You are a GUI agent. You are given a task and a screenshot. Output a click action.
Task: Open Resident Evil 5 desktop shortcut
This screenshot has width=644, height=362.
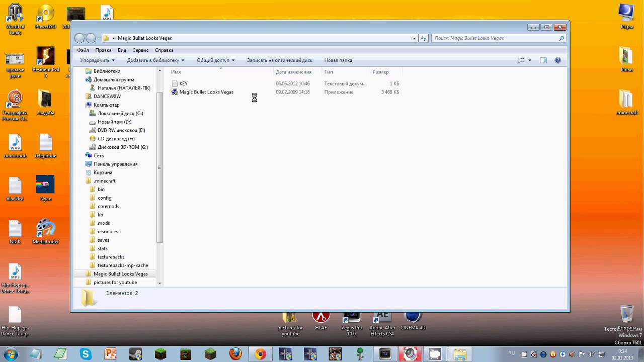46,62
